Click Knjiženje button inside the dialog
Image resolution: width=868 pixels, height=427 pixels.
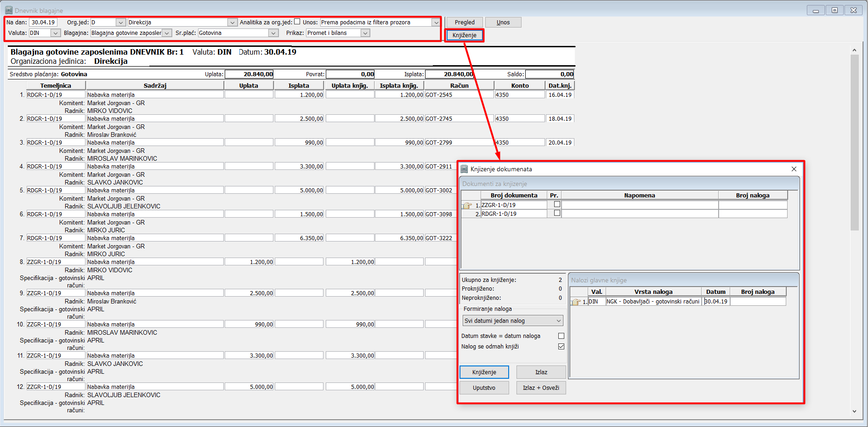484,372
